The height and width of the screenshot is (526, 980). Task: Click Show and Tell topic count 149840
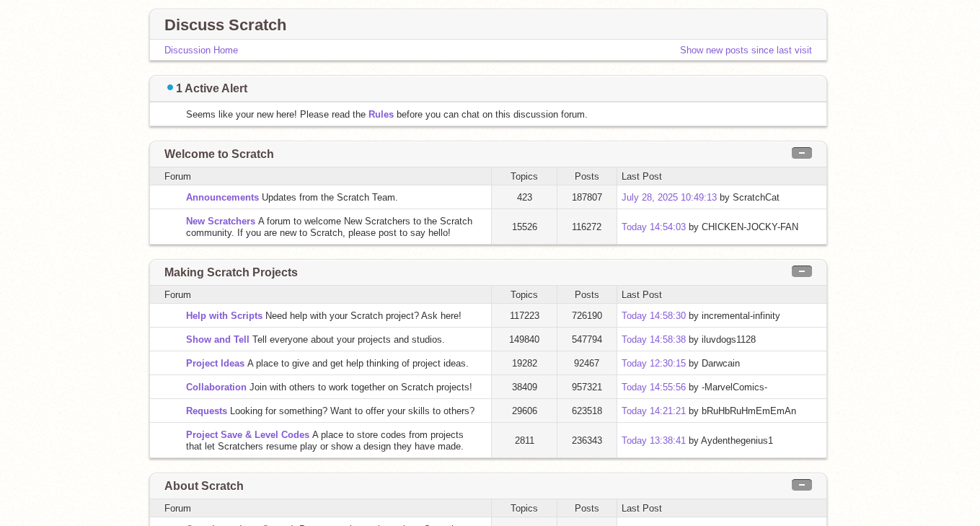pos(524,339)
